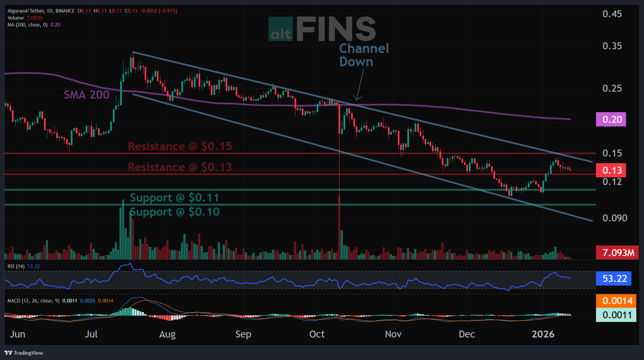Viewport: 644px width, 360px height.
Task: Click the Resistance @ $0.15 label
Action: (x=180, y=146)
